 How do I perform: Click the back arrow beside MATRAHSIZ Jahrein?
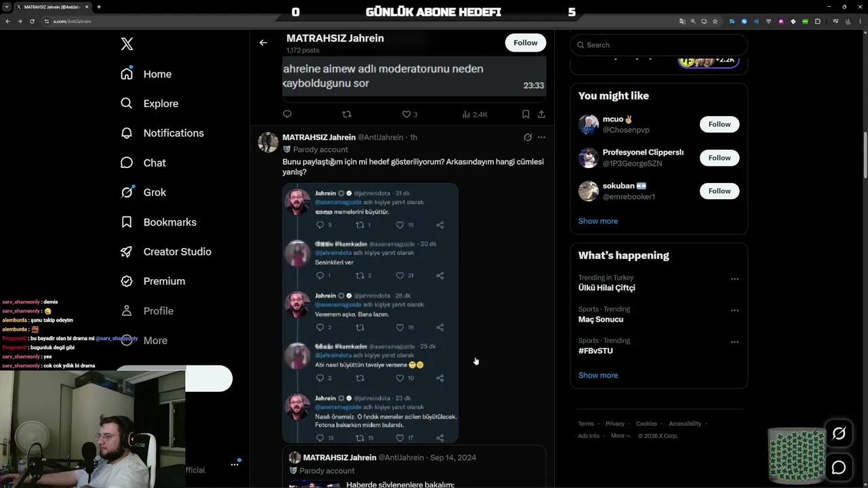tap(263, 43)
